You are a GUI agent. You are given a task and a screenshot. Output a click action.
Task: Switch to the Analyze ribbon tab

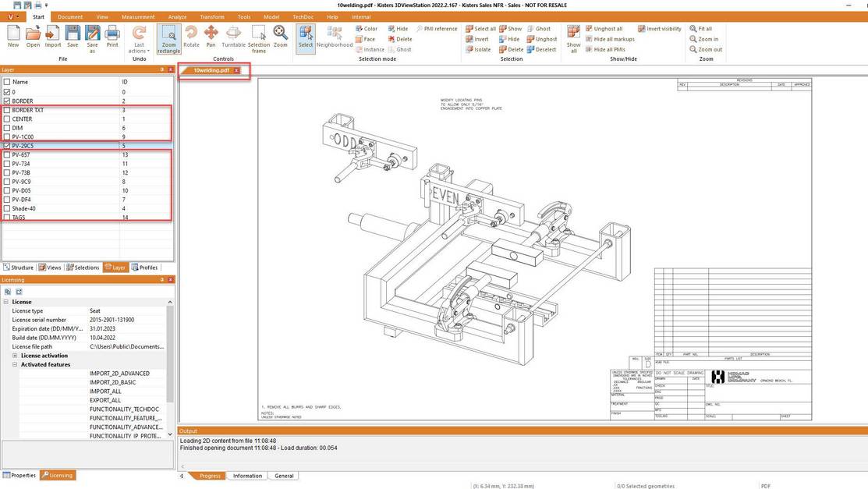[x=177, y=17]
